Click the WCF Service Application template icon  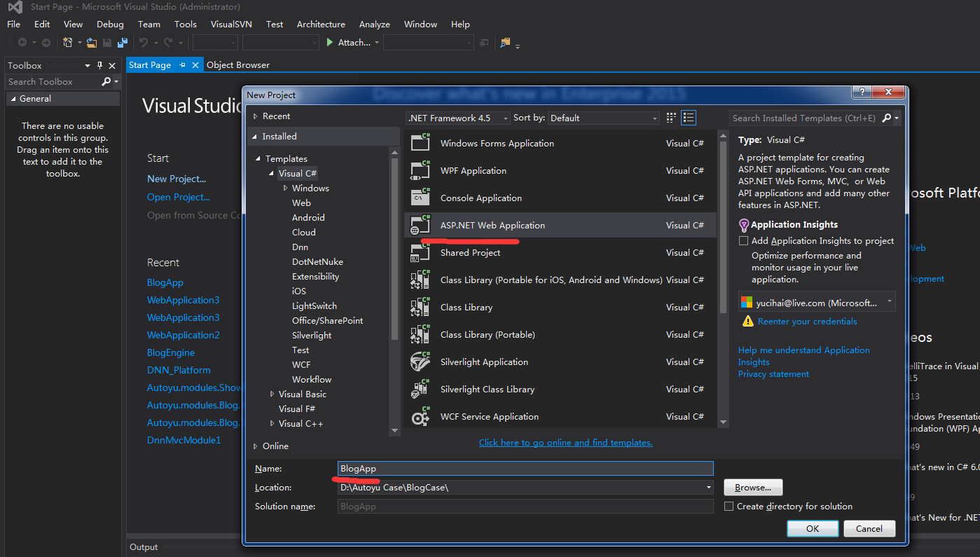pyautogui.click(x=420, y=416)
